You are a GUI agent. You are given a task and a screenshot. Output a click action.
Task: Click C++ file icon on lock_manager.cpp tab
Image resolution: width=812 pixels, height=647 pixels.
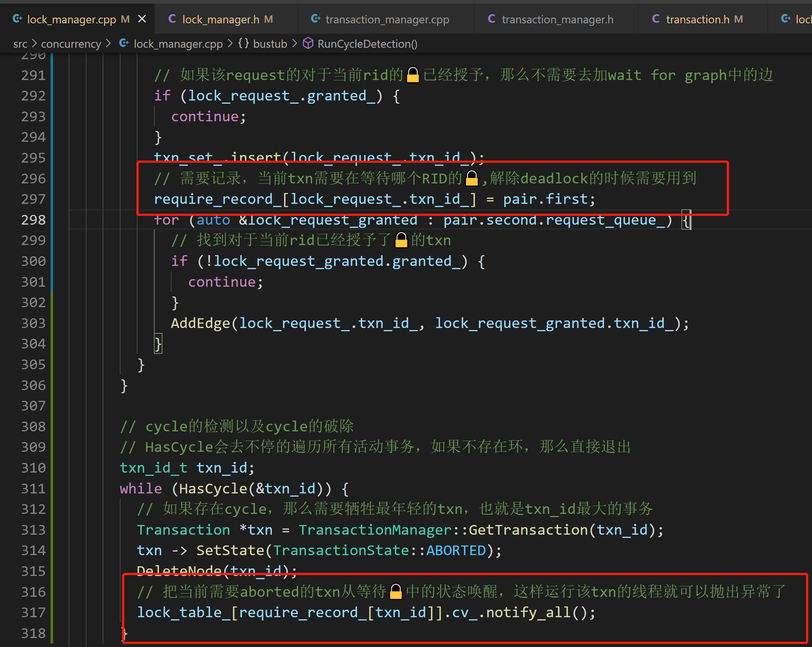point(17,18)
